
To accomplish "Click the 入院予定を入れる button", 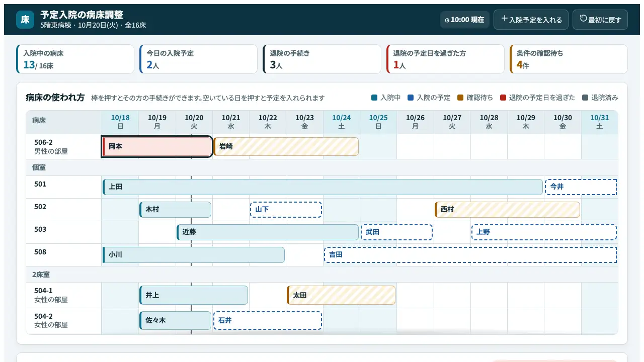I will pos(531,20).
